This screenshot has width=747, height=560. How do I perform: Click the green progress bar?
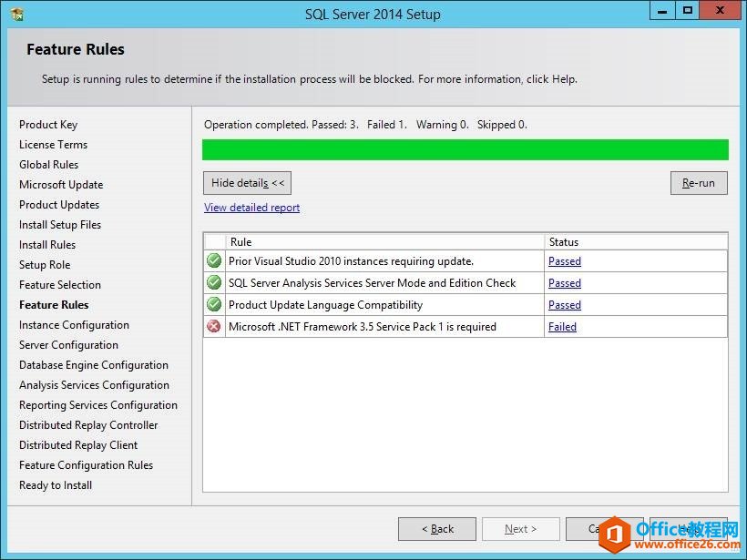(466, 149)
